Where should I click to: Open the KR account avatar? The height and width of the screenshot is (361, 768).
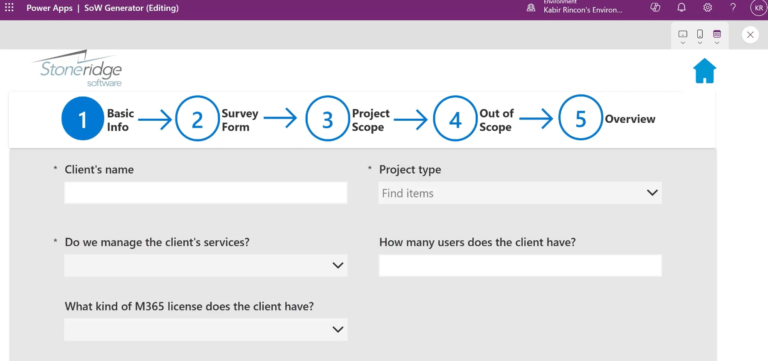(758, 8)
